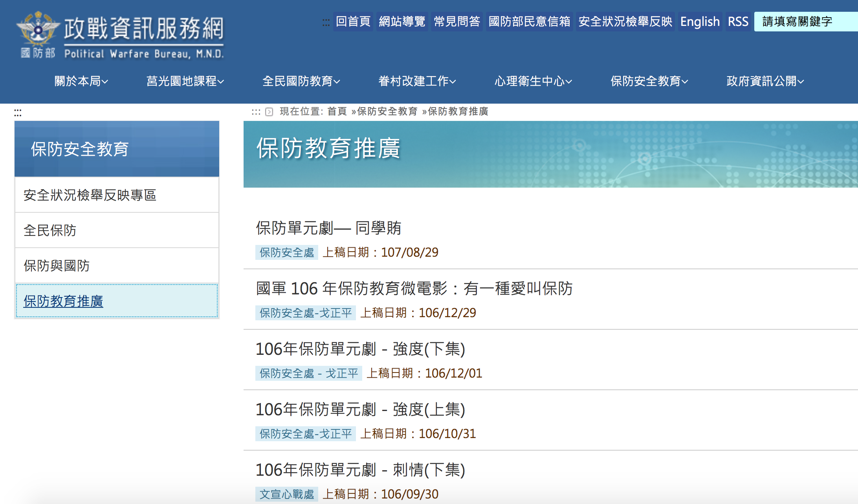Click the breadcrumb arrow icon before 現在位置
The image size is (858, 504).
(x=269, y=112)
